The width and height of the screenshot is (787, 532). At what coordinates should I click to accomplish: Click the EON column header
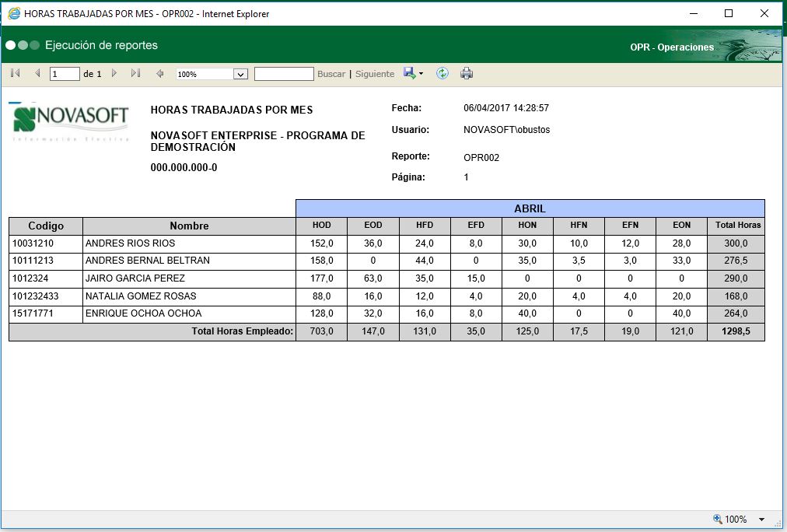681,226
